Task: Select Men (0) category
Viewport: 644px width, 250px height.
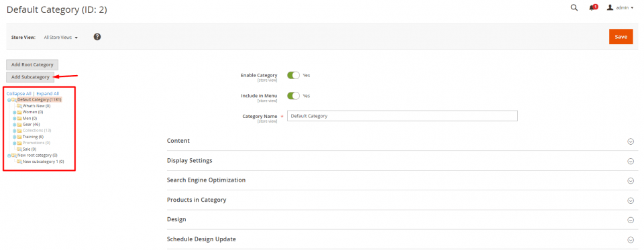Action: pos(31,118)
